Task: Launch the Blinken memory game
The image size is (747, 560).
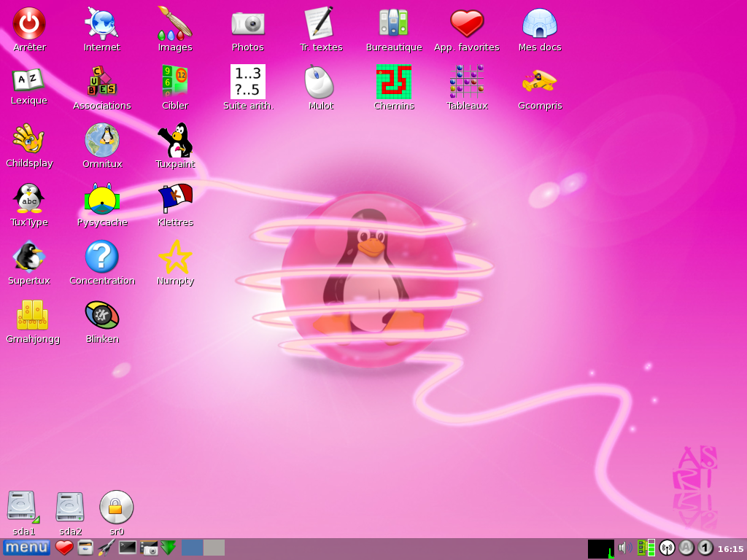Action: (x=101, y=315)
